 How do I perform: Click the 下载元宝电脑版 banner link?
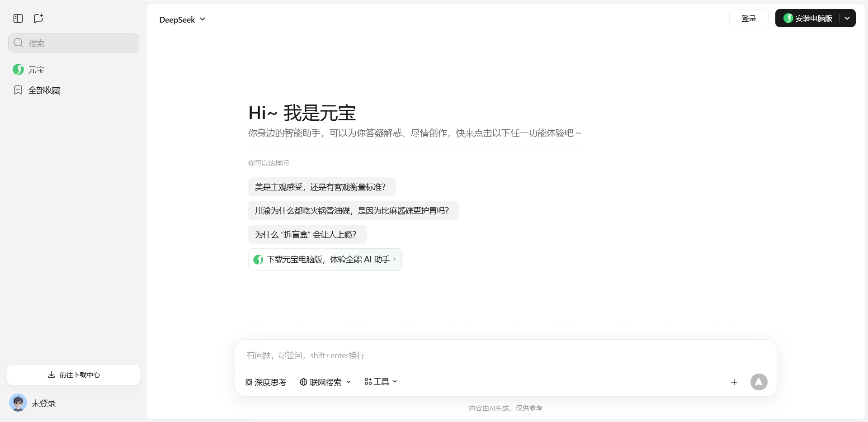click(x=325, y=260)
